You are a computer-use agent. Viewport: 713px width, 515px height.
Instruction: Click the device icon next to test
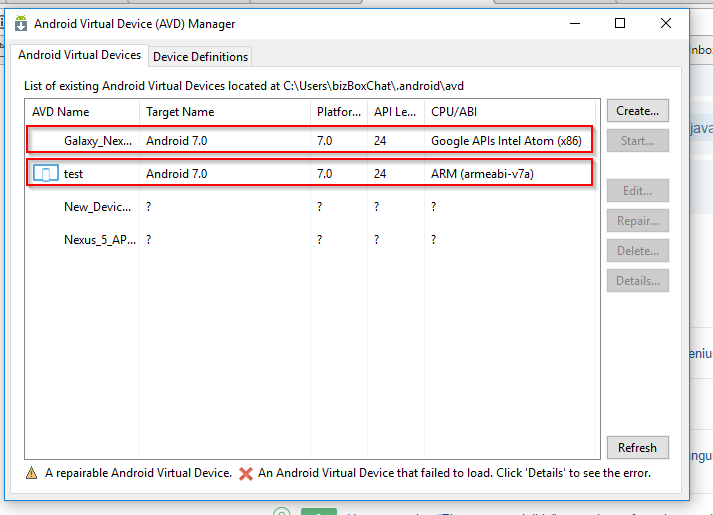point(45,174)
